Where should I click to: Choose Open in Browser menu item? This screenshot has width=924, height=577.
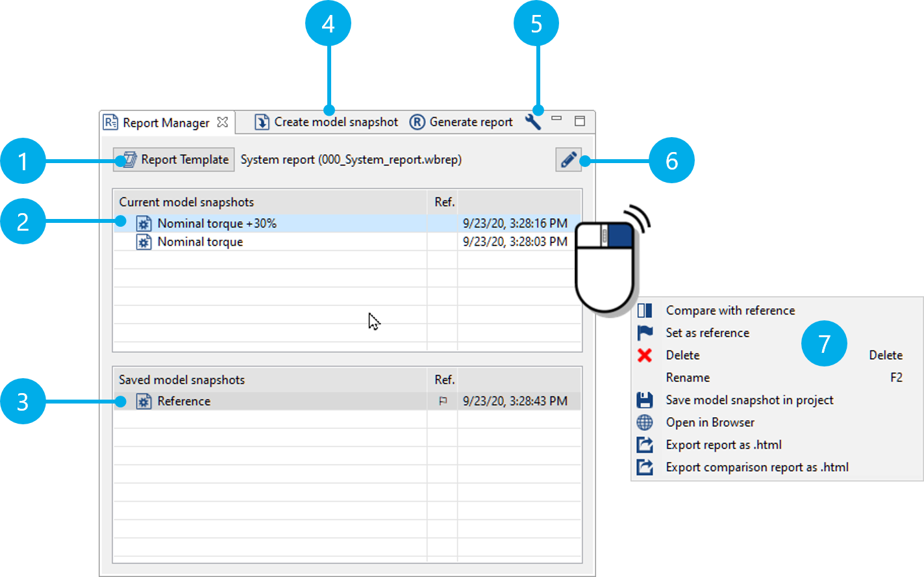point(710,422)
